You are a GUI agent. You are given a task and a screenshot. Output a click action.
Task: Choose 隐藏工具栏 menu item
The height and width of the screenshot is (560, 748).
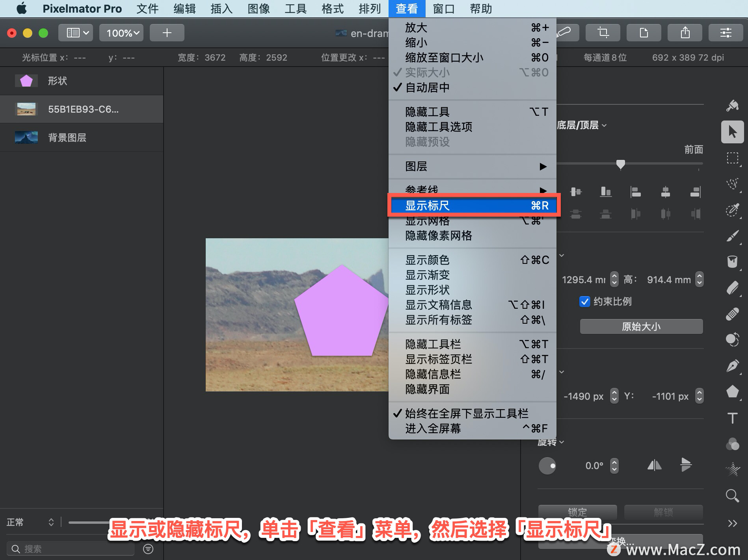click(472, 344)
